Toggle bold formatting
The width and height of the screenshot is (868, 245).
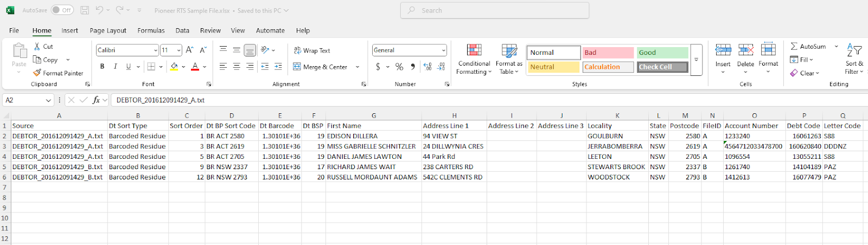coord(102,67)
